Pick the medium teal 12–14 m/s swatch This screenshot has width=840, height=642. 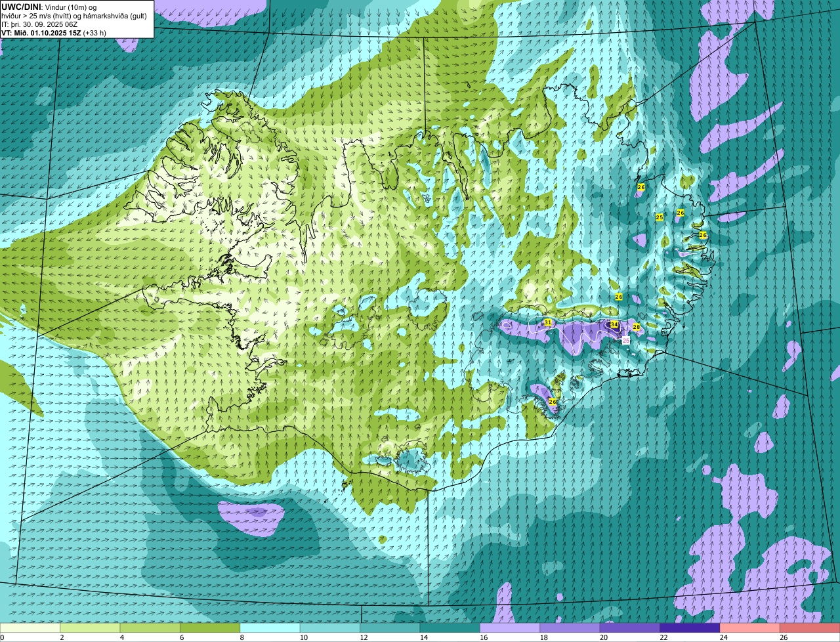[x=390, y=628]
